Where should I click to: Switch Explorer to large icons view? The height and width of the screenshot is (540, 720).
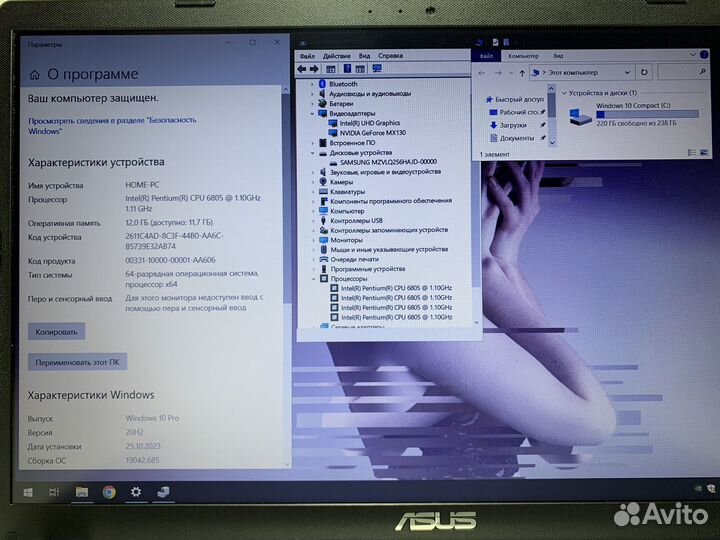click(x=704, y=152)
